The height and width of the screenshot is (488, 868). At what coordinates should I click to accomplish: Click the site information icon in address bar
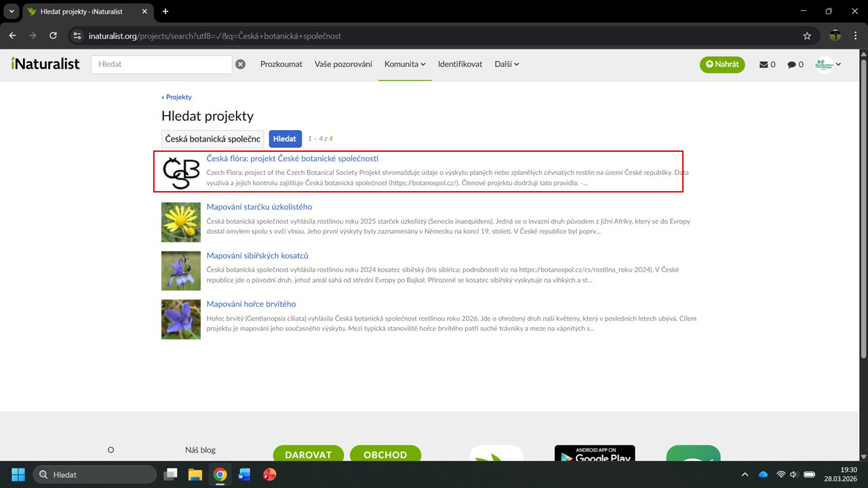[77, 36]
